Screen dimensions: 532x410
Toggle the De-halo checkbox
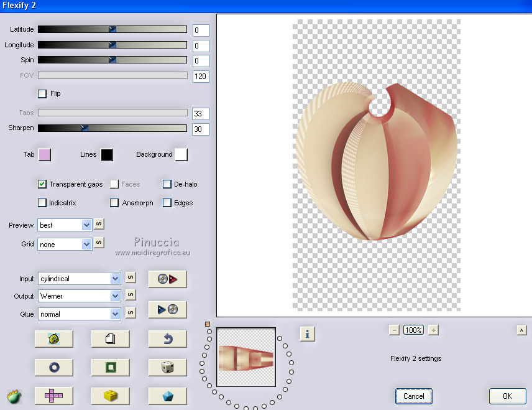(167, 184)
